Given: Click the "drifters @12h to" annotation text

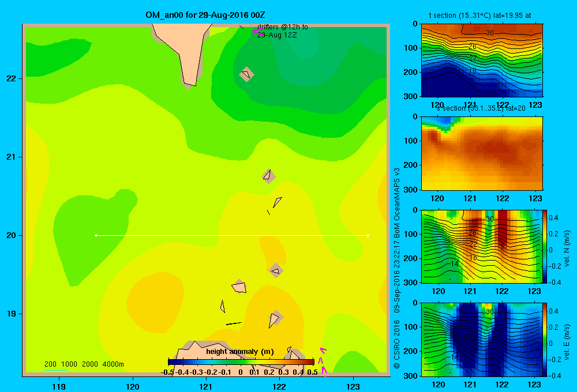Looking at the screenshot, I should (283, 27).
